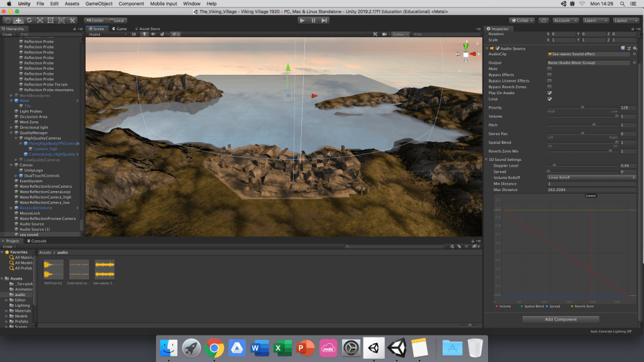The width and height of the screenshot is (644, 362).
Task: Uncheck the Loop checkbox
Action: (550, 99)
